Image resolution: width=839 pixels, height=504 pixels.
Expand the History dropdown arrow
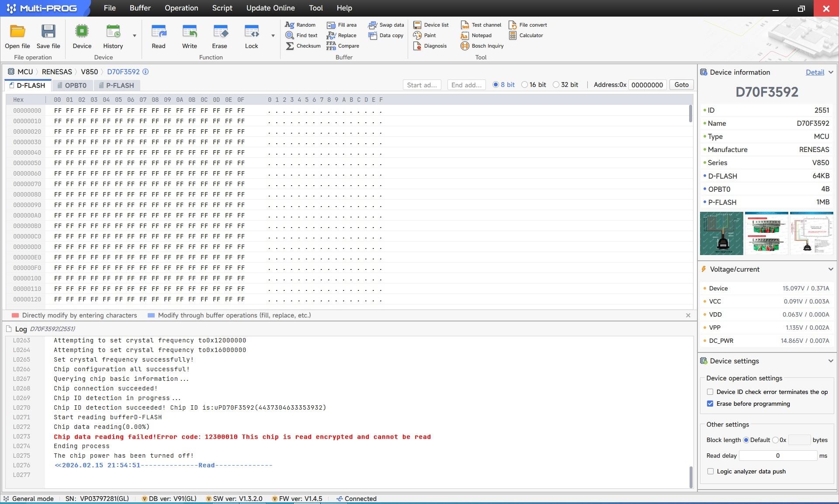pos(135,36)
